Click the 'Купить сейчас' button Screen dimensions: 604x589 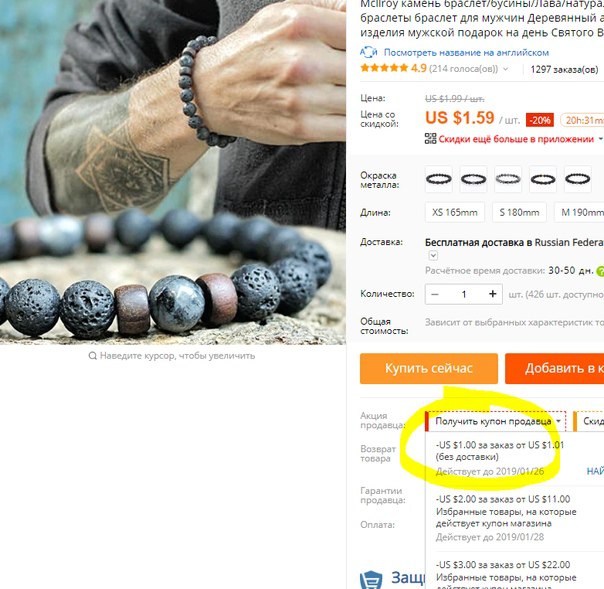[x=429, y=369]
